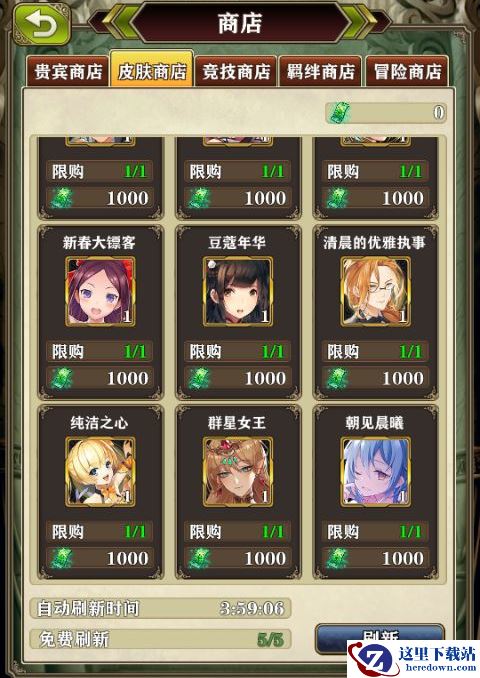
Task: Click the blue 刷新 refresh button
Action: (x=380, y=638)
